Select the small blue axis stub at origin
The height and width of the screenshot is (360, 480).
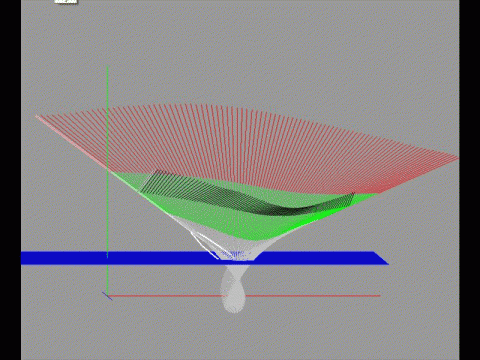107,296
